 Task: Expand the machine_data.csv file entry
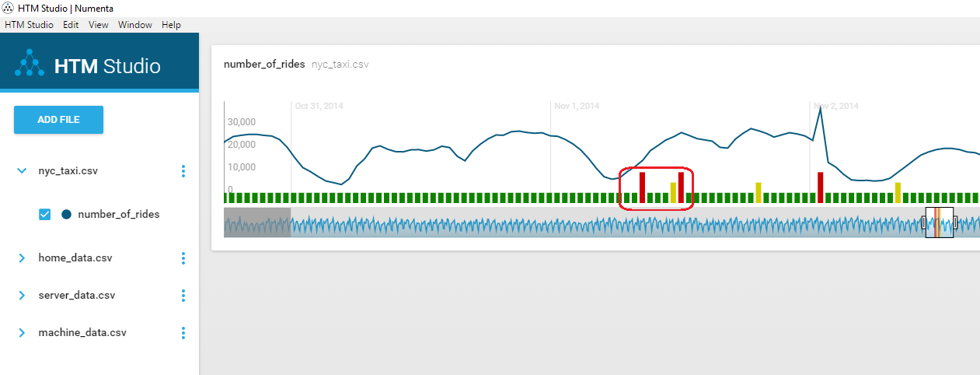pyautogui.click(x=22, y=332)
